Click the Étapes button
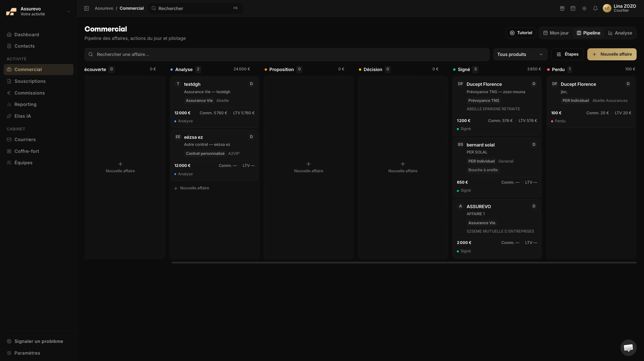This screenshot has height=361, width=644. coord(567,54)
